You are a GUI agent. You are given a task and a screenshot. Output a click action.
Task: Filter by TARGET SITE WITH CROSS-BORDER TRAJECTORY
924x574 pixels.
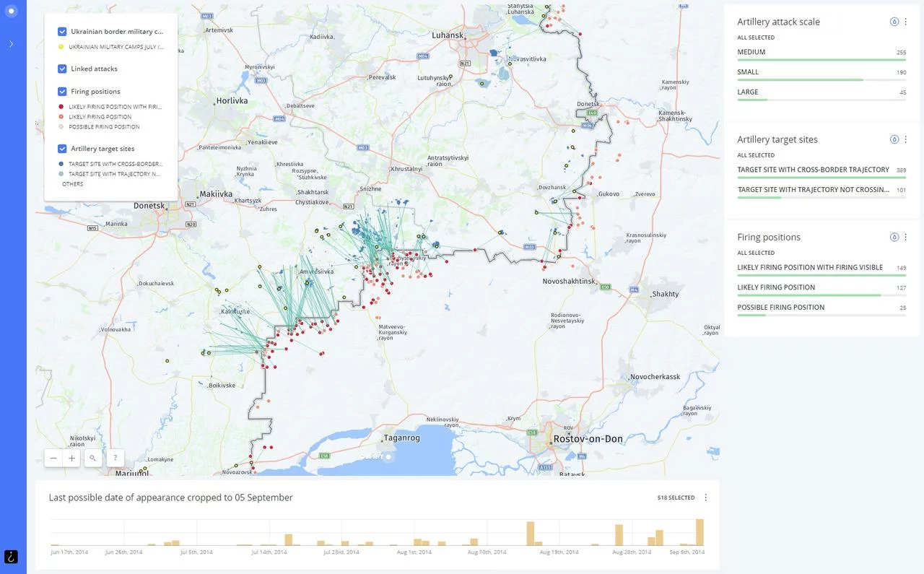(x=813, y=170)
